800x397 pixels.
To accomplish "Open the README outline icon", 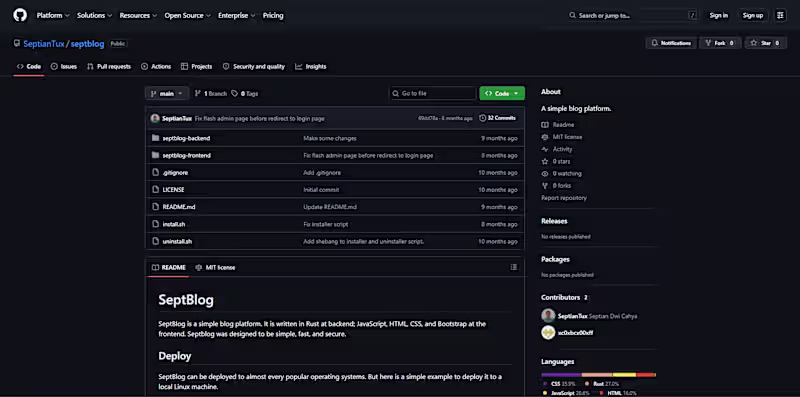I will (x=514, y=267).
